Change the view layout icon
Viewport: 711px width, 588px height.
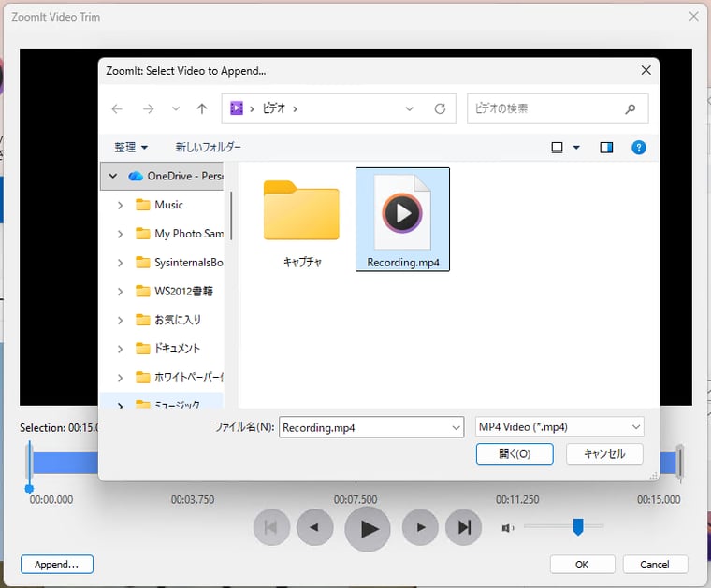click(x=557, y=147)
